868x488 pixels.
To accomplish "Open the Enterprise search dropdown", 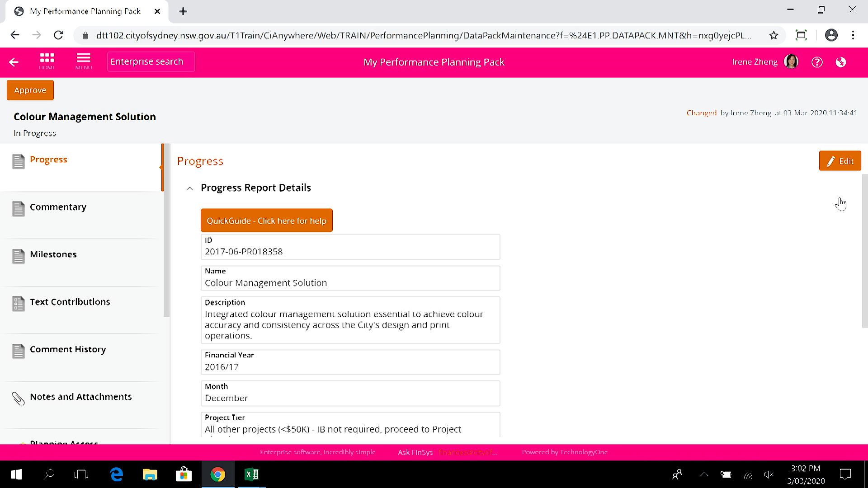I will (x=146, y=61).
